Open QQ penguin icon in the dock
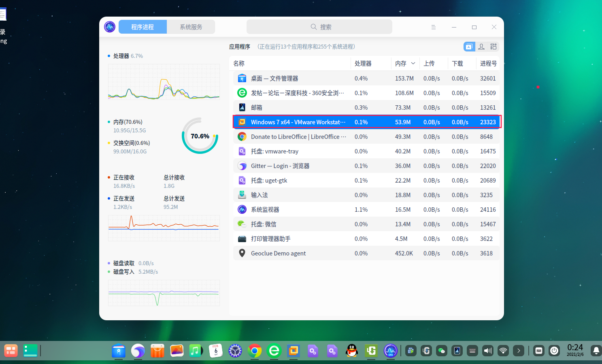This screenshot has height=364, width=602. tap(352, 351)
